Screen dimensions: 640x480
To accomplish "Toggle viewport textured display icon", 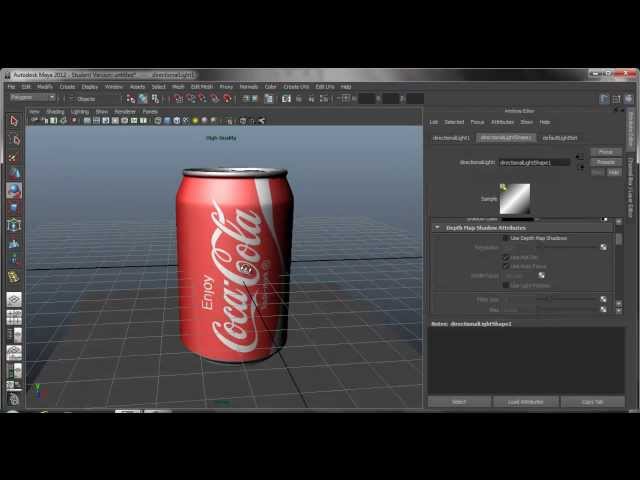I will [x=186, y=120].
